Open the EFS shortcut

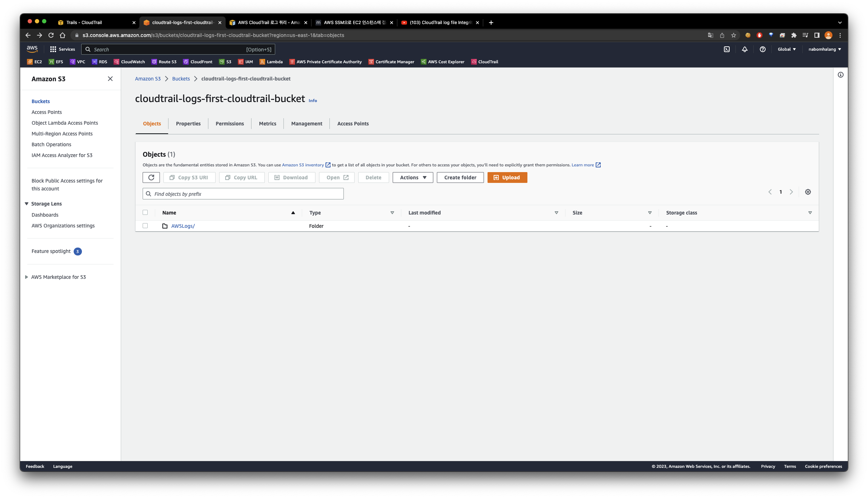point(56,62)
